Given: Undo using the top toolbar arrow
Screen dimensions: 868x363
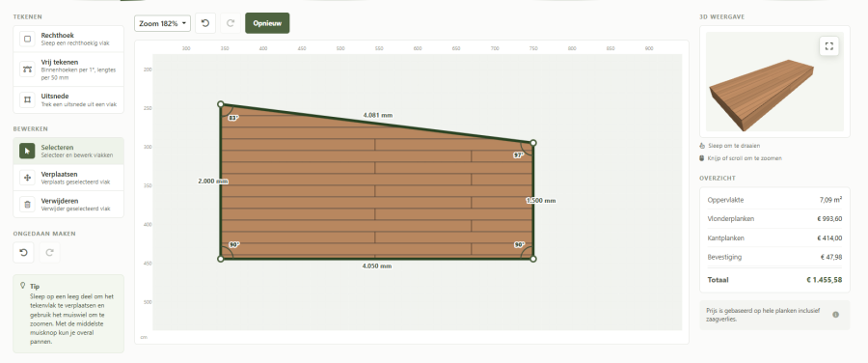Looking at the screenshot, I should 205,23.
